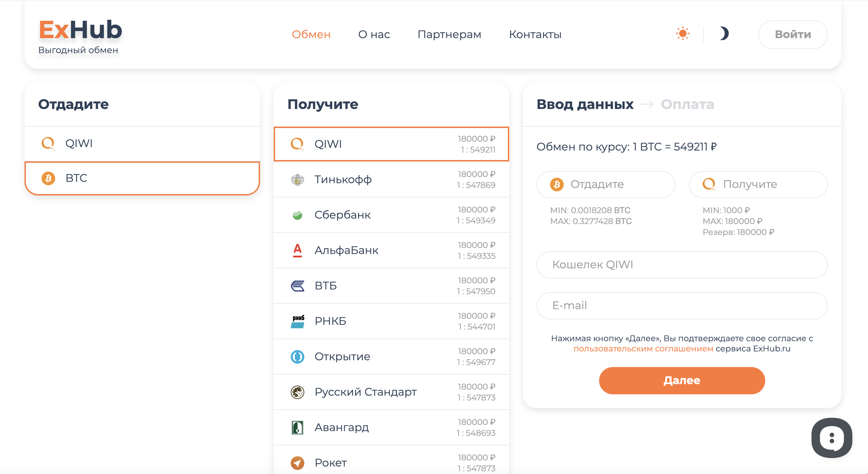Screen dimensions: 868x474
Task: Click MAX: 0.3277428 BTC value
Action: pos(591,221)
